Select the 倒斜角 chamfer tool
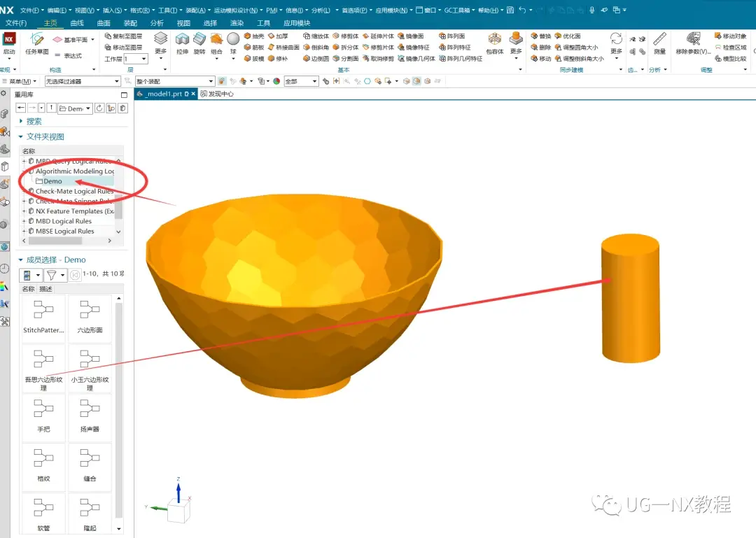 click(x=316, y=48)
